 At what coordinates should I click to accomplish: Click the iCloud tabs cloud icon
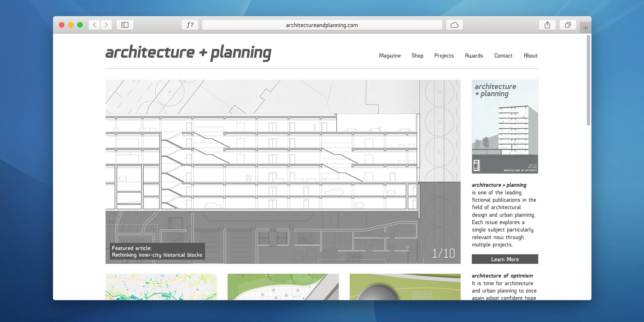(x=454, y=25)
